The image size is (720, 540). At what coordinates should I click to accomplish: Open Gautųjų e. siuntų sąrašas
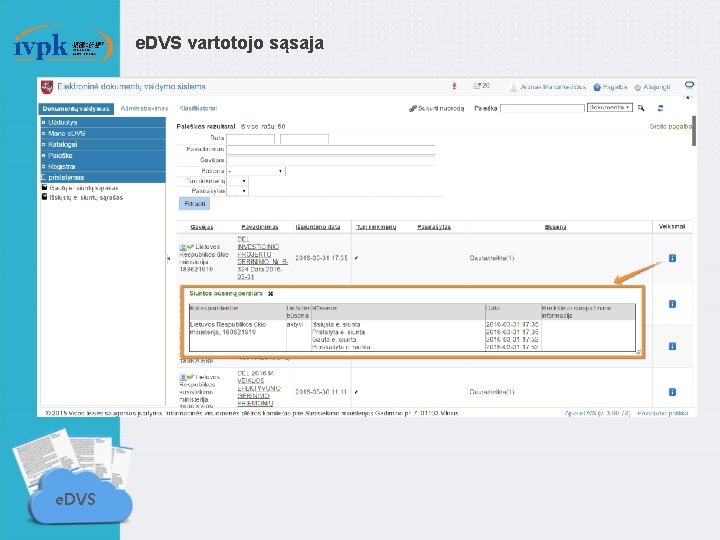(x=84, y=188)
